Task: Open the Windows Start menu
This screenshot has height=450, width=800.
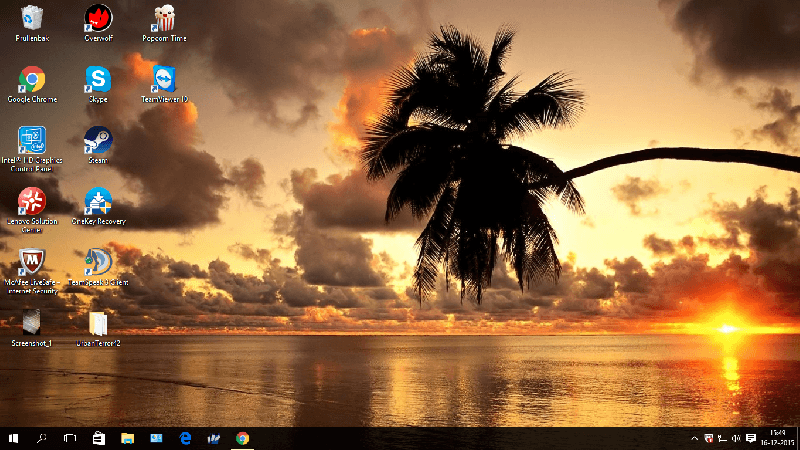Action: coord(14,438)
